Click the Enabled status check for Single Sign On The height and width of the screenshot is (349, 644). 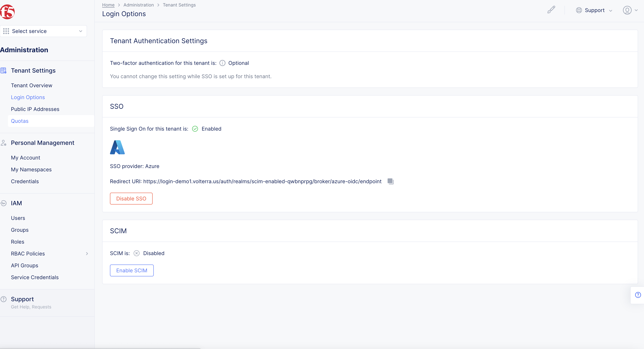[195, 129]
